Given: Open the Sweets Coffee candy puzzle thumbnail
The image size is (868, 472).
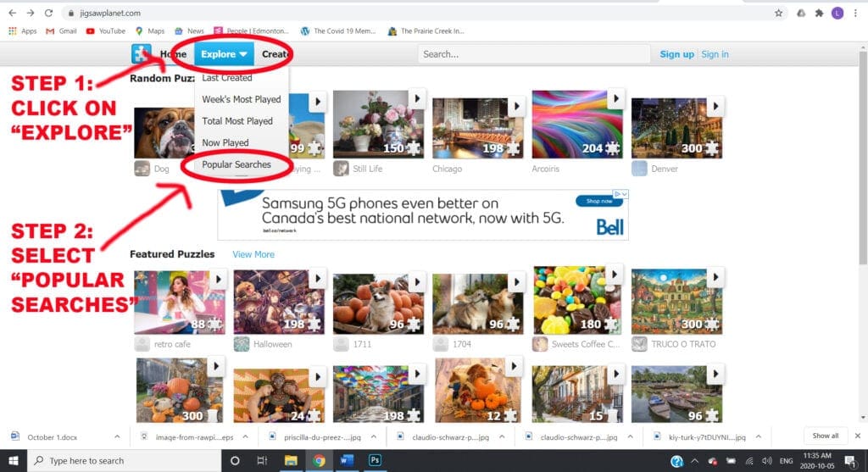Looking at the screenshot, I should coord(576,301).
